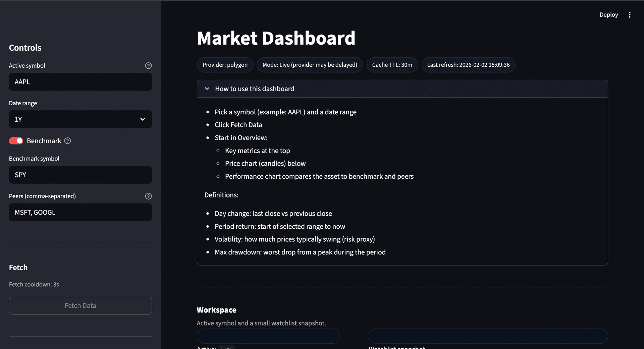Click the Deploy button
The height and width of the screenshot is (349, 644).
608,14
